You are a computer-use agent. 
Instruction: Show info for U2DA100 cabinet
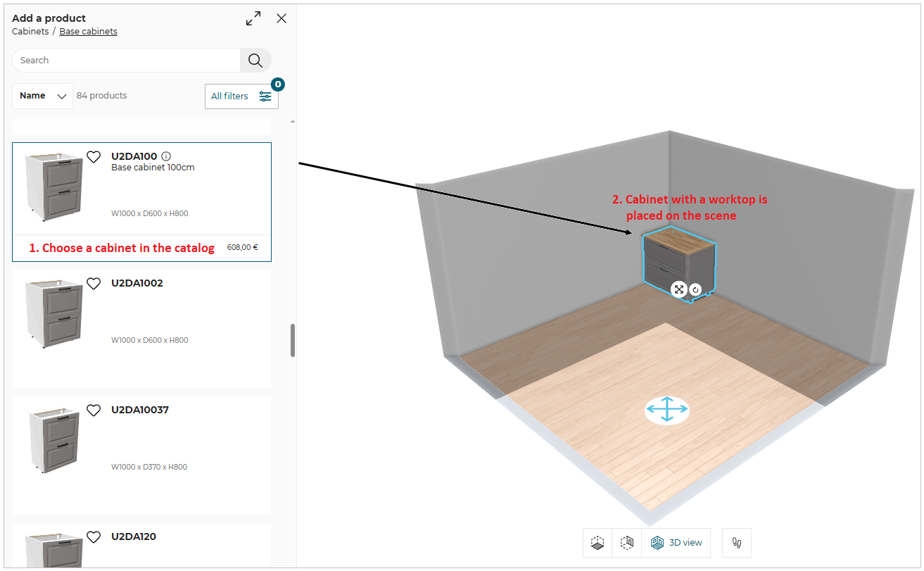[x=166, y=156]
